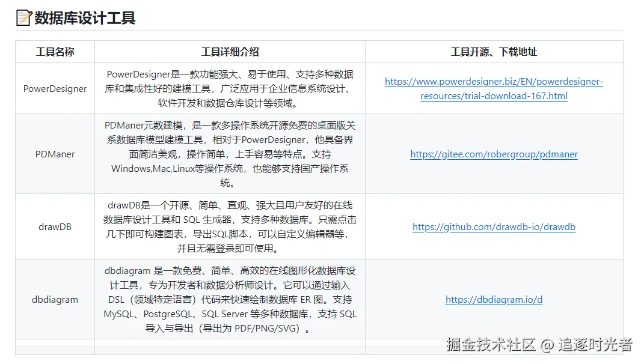This screenshot has width=644, height=364.
Task: Click the PowerDesigner name cell
Action: [x=55, y=89]
